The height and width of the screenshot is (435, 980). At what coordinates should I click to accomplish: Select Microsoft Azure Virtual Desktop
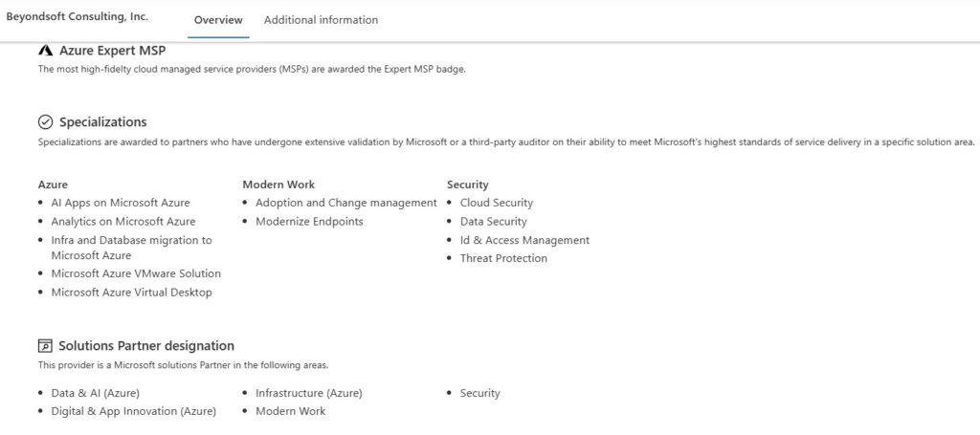click(x=132, y=293)
